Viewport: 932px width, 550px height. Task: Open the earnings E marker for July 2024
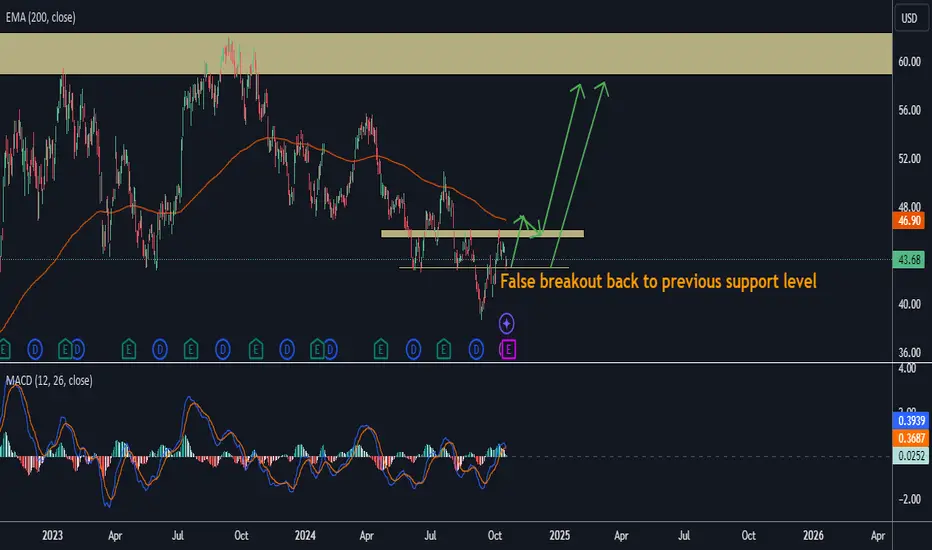(x=443, y=350)
